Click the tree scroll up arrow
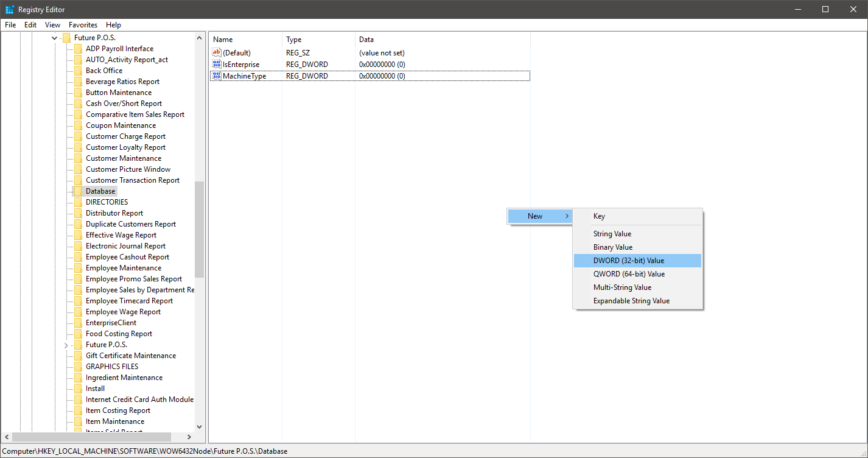This screenshot has width=868, height=458. point(199,38)
